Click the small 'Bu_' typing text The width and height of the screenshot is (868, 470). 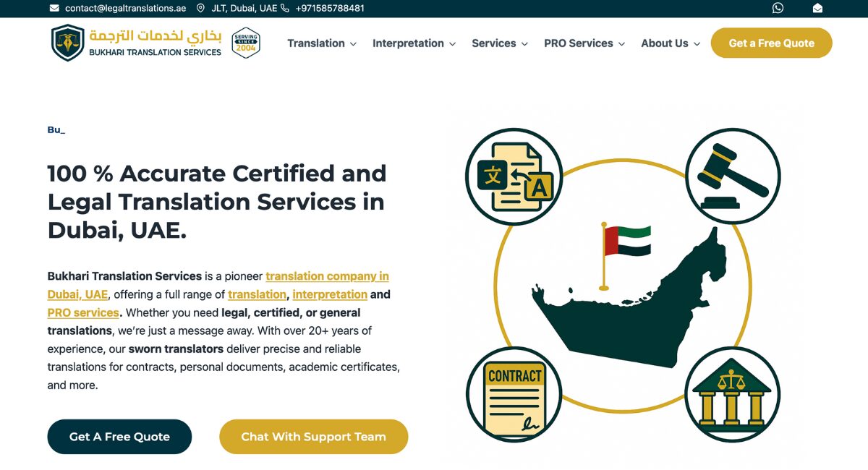(56, 130)
